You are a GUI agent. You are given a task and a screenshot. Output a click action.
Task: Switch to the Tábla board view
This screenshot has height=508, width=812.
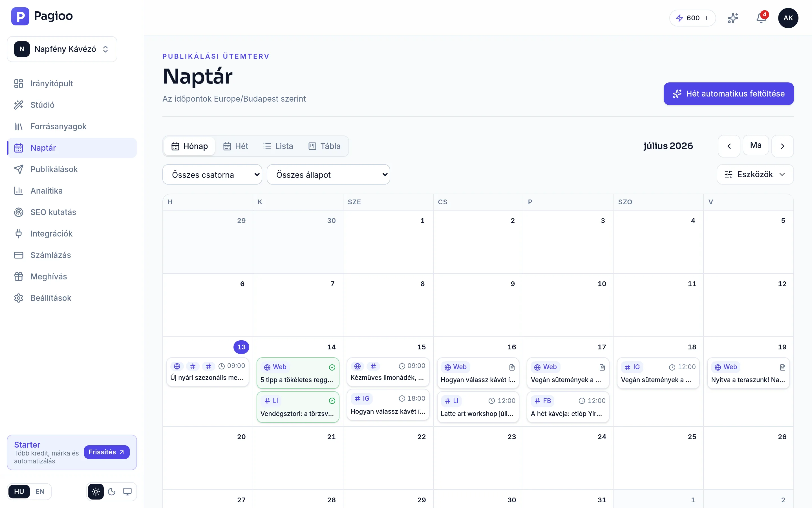[325, 146]
